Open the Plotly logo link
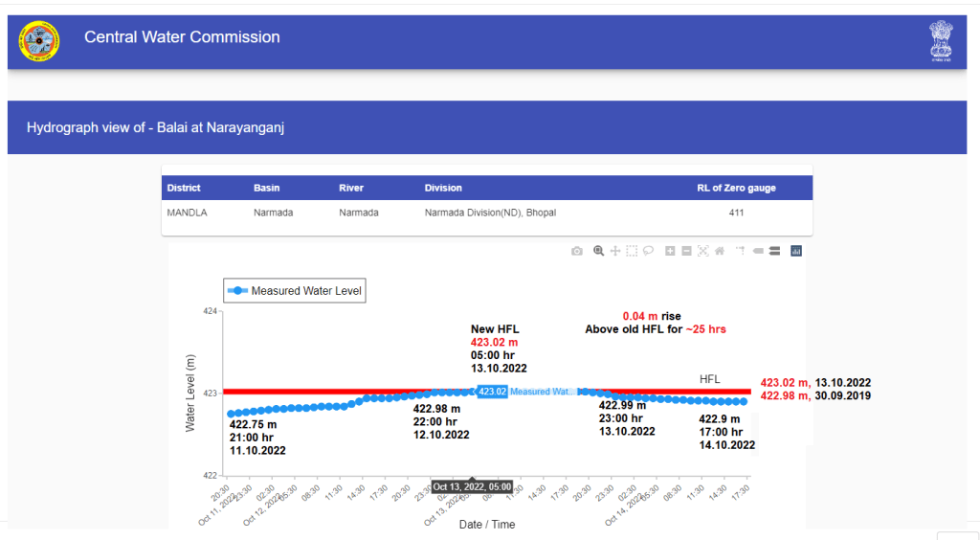 (x=795, y=251)
